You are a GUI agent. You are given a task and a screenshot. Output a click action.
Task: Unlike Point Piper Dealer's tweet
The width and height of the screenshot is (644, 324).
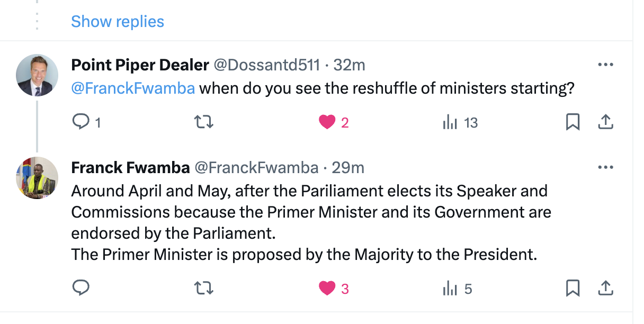point(327,123)
